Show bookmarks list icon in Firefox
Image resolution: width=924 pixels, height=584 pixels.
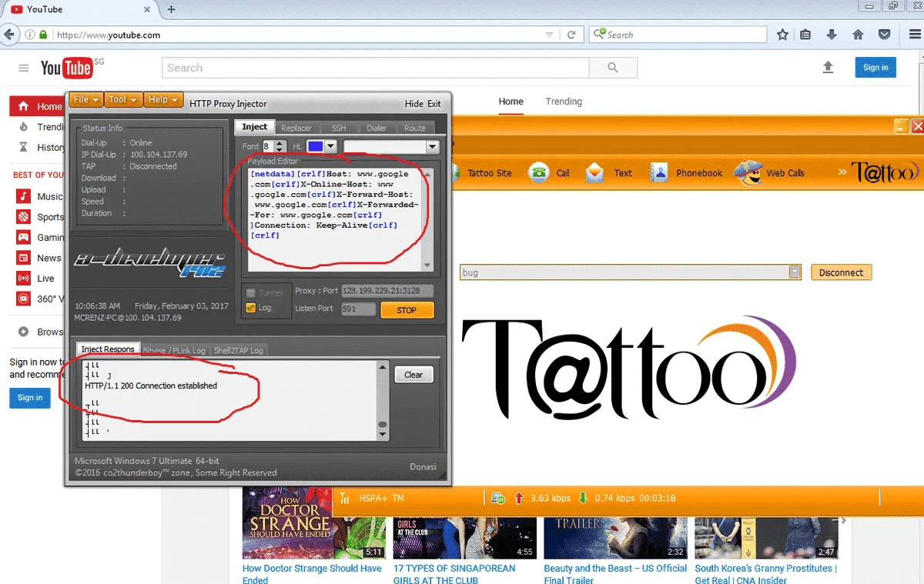[805, 35]
